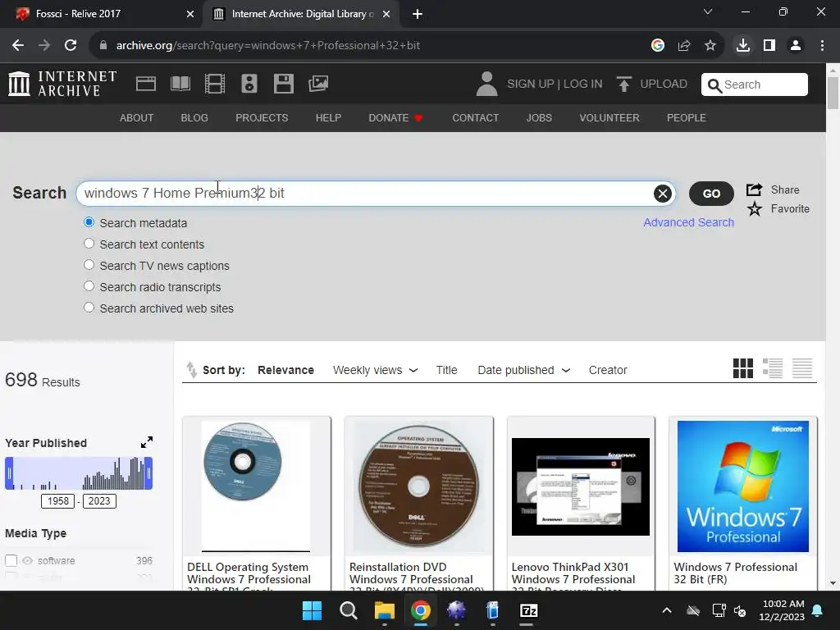Bookmark this page with the star
The height and width of the screenshot is (630, 840).
coord(710,46)
